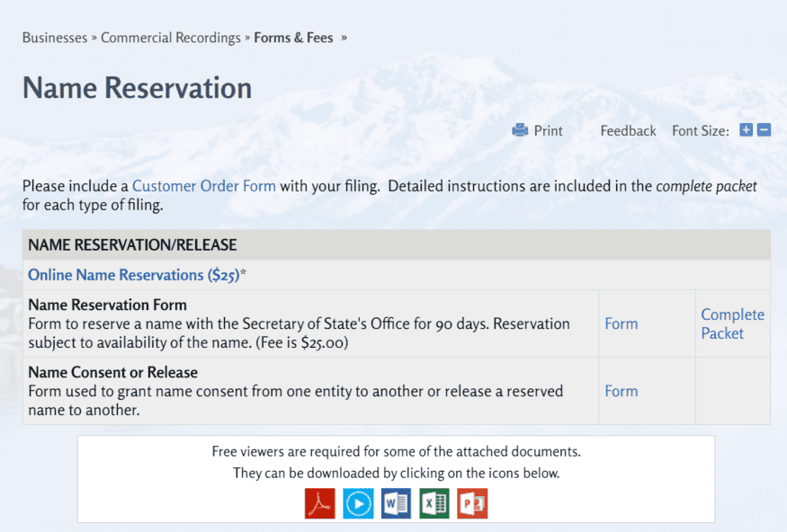
Task: Click the blue media player viewer icon
Action: point(358,503)
